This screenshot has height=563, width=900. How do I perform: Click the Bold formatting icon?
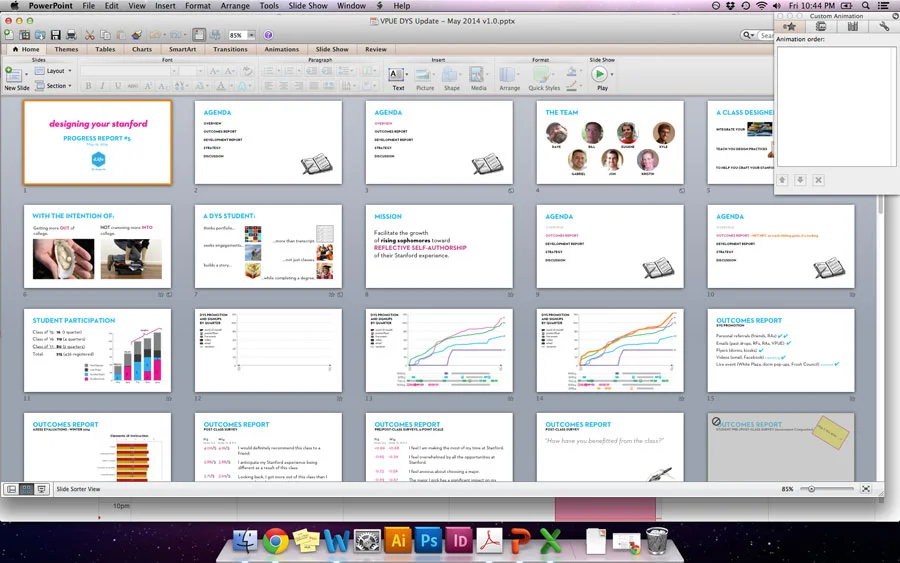(x=88, y=86)
